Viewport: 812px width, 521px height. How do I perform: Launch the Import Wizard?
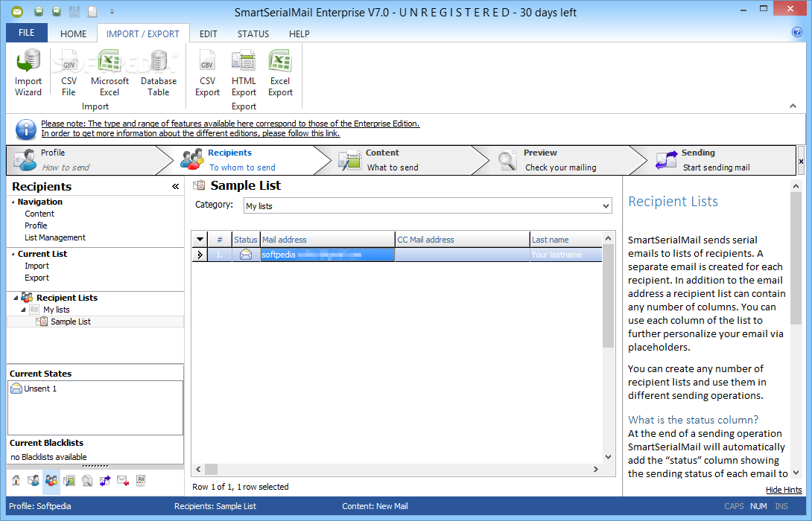coord(28,73)
